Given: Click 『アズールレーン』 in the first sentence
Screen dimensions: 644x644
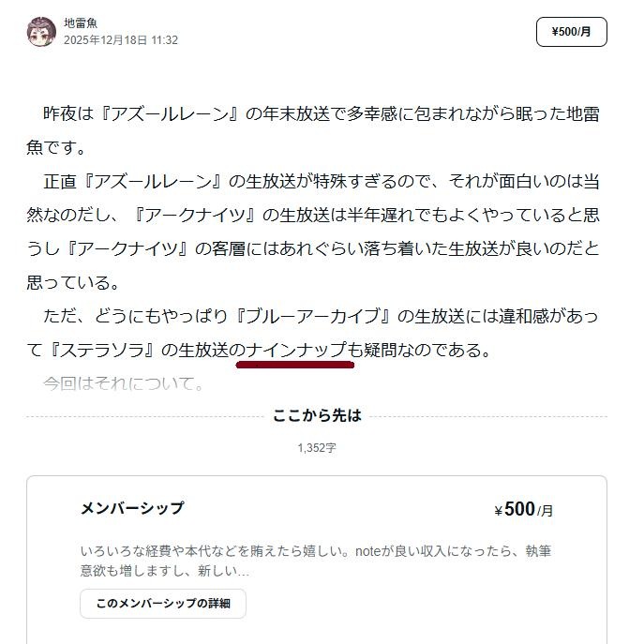Looking at the screenshot, I should pos(170,113).
